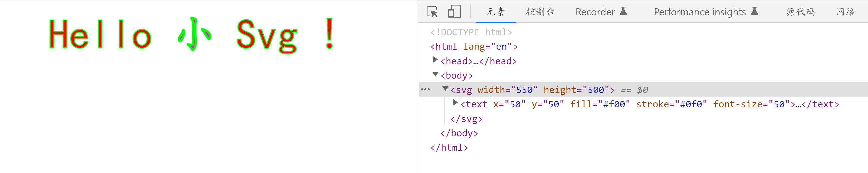The image size is (868, 173).
Task: Expand the head element node
Action: tap(435, 60)
